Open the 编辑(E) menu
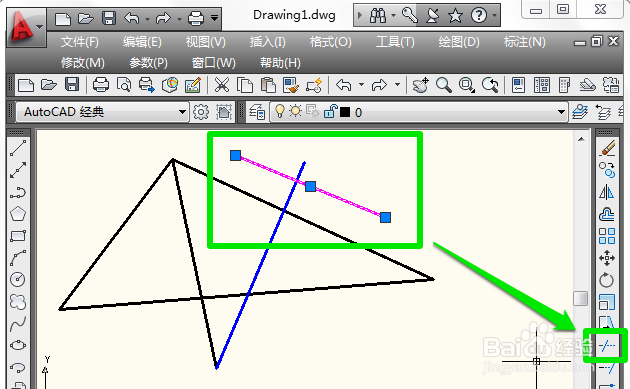 142,42
